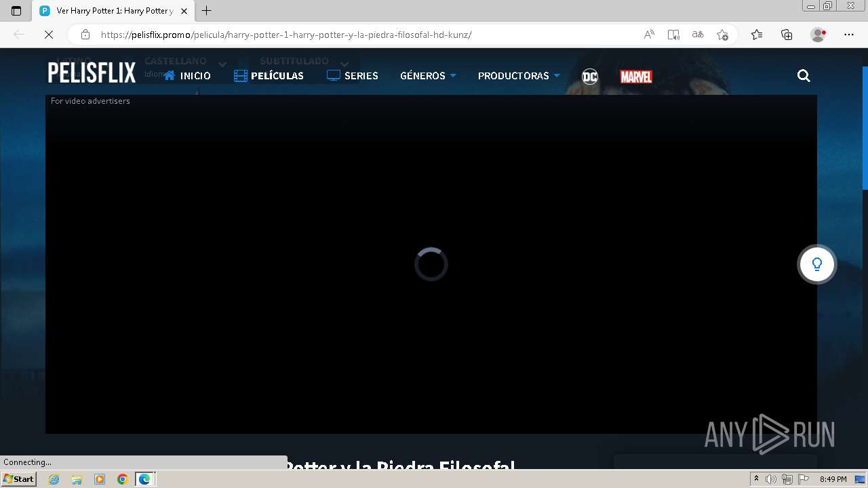This screenshot has width=868, height=488.
Task: Close the Harry Potter browser tab
Action: (x=184, y=11)
